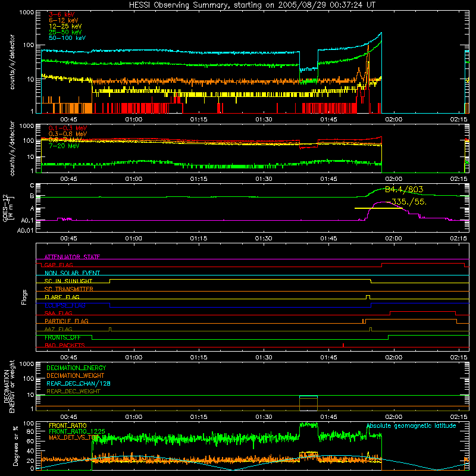Viewport: 476px width, 476px height.
Task: Select the FLARE_FLAG label
Action: click(x=62, y=297)
